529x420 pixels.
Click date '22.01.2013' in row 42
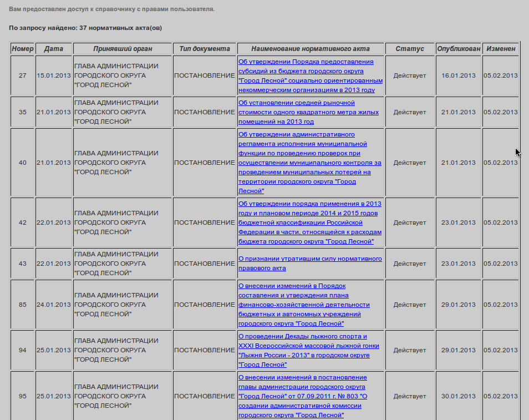[x=54, y=222]
